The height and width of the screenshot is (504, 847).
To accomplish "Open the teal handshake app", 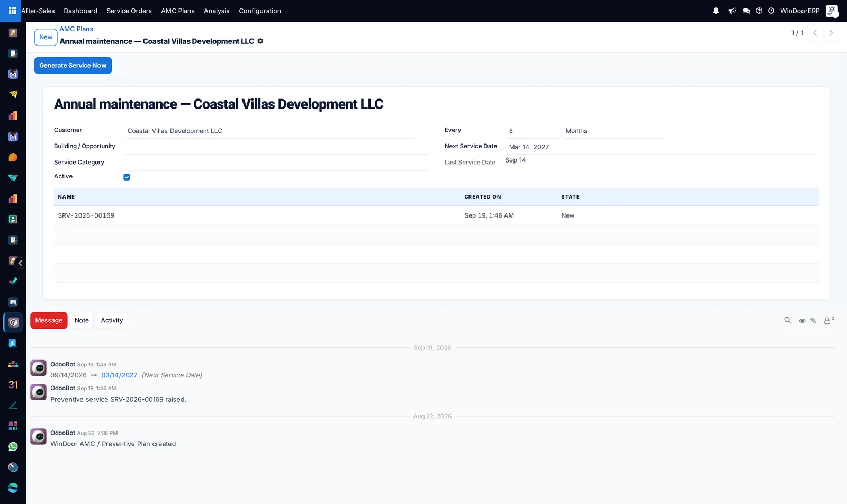I will (x=13, y=178).
